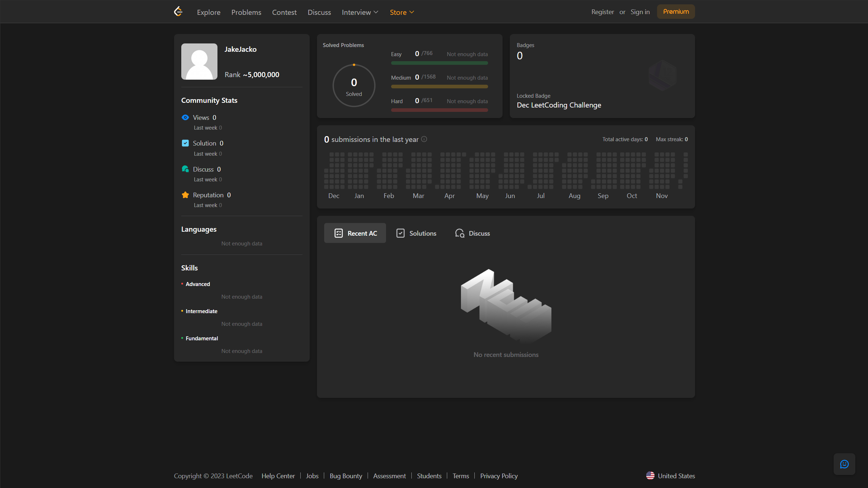Click the Views eye icon
868x488 pixels.
185,117
